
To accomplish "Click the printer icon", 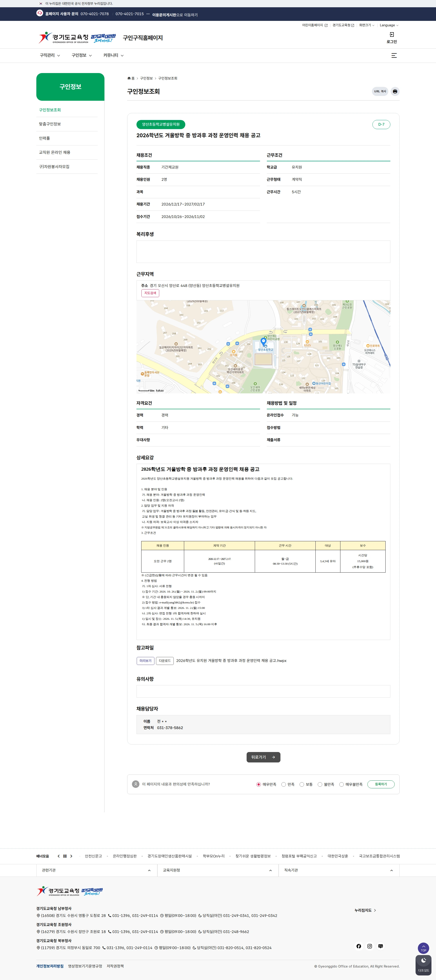I will 395,91.
